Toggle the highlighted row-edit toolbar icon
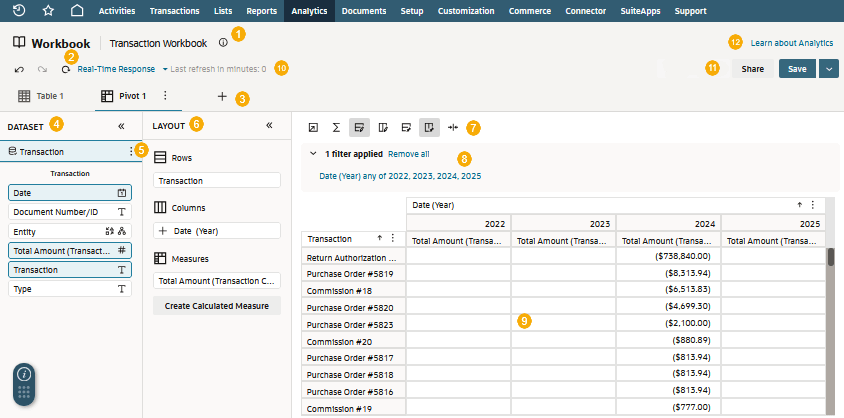 (360, 127)
